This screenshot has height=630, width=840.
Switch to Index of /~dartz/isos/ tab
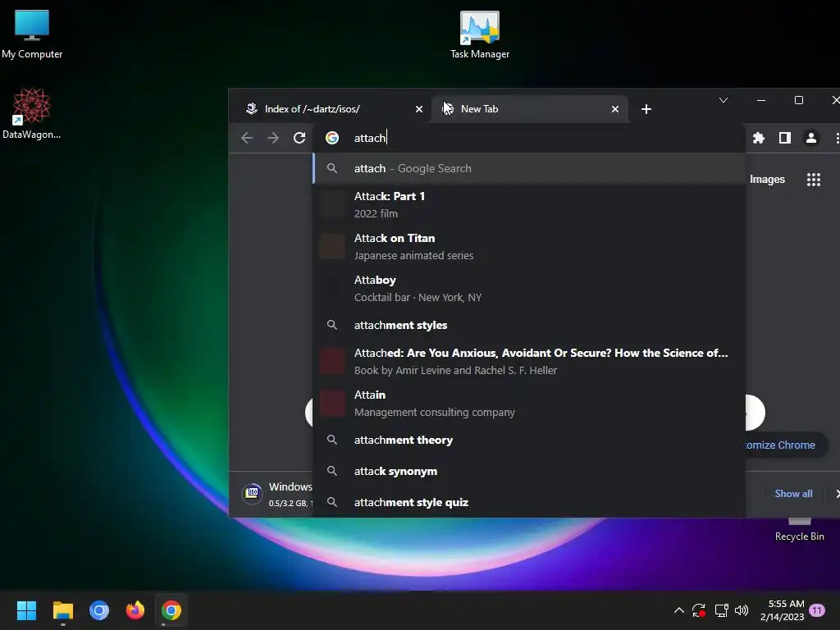(331, 109)
